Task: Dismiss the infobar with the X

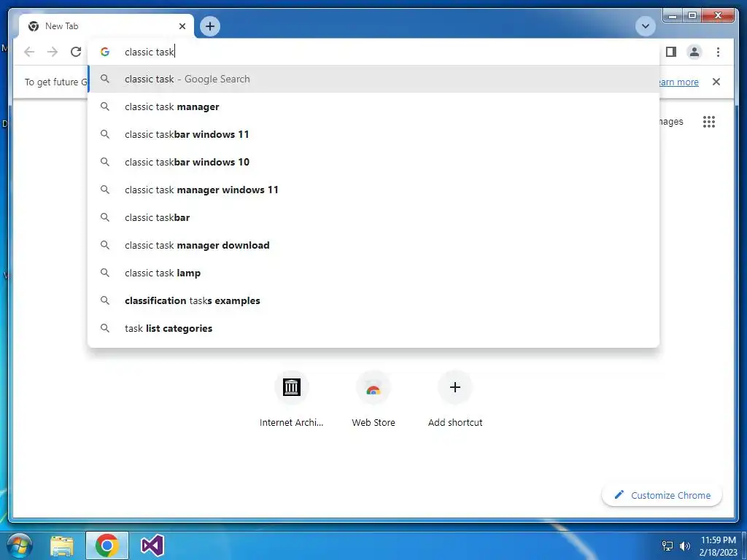Action: click(x=716, y=82)
